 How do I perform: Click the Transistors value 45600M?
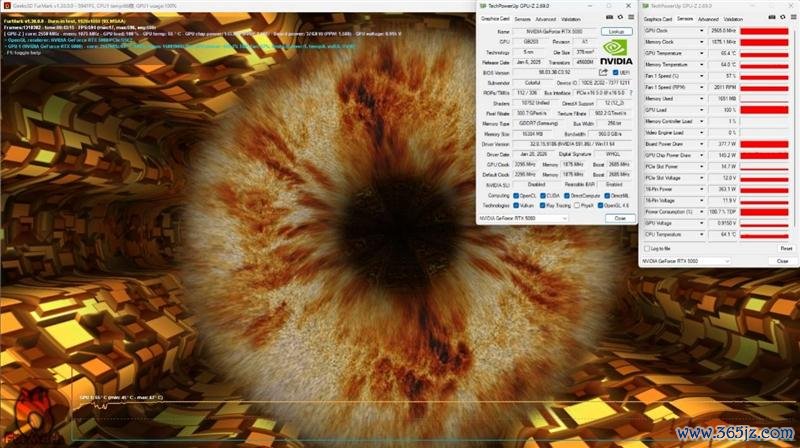[585, 62]
